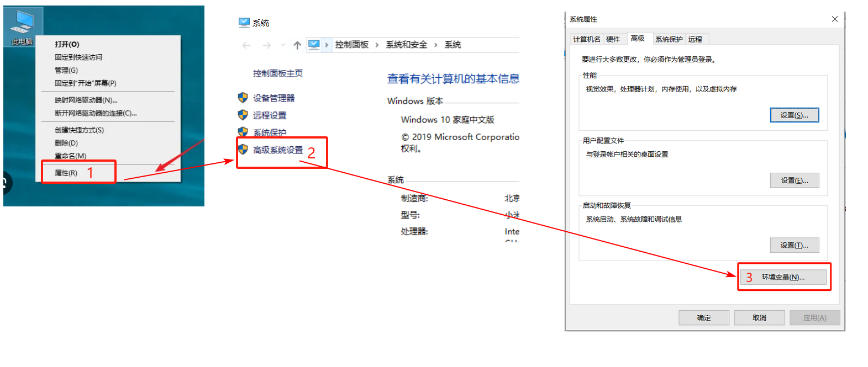The width and height of the screenshot is (868, 367).
Task: Expand the chevron after 系统和安全 breadcrumb
Action: click(435, 45)
